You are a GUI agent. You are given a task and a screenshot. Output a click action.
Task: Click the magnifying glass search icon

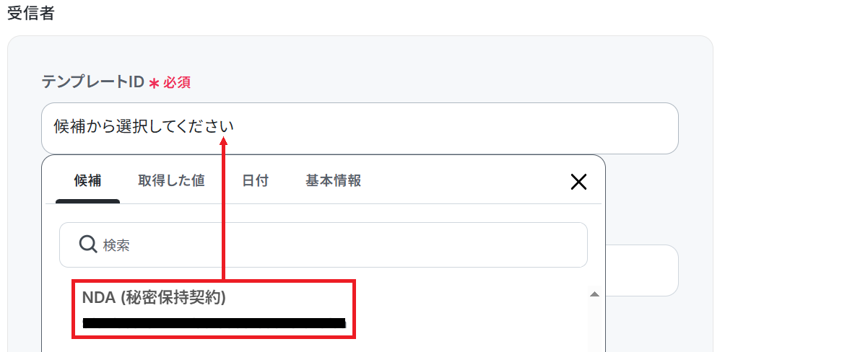coord(88,245)
